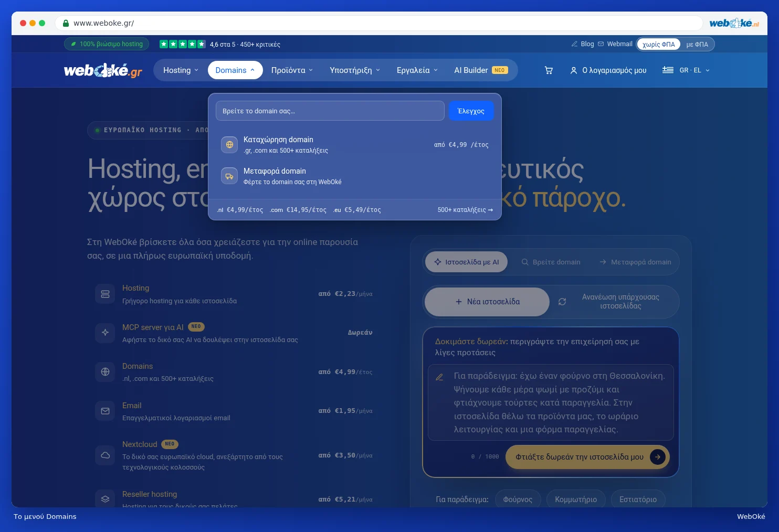The height and width of the screenshot is (532, 779).
Task: Focus the Βρείτε το domain σας search field
Action: (x=330, y=111)
